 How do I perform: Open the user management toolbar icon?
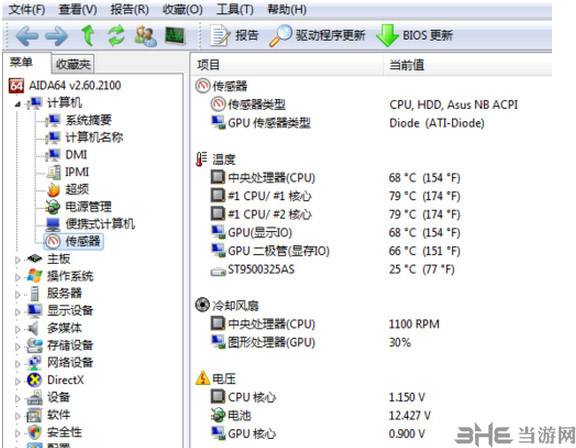[145, 36]
